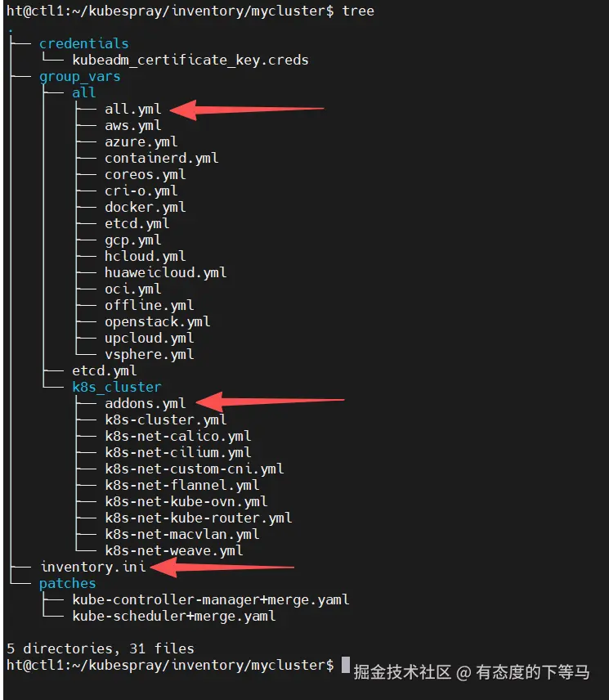Click the tree command at top prompt
609x700 pixels.
[x=358, y=11]
